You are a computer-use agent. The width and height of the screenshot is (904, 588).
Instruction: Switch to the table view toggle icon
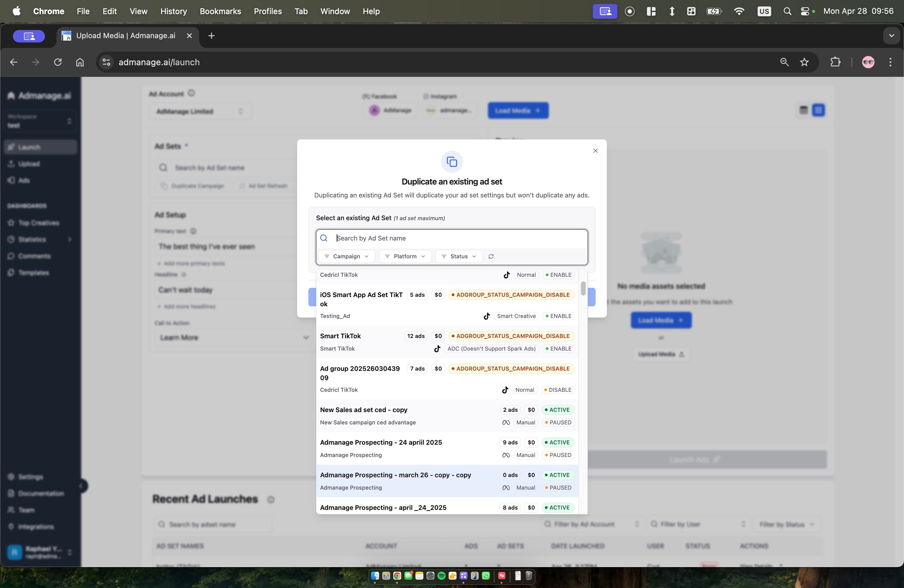803,110
